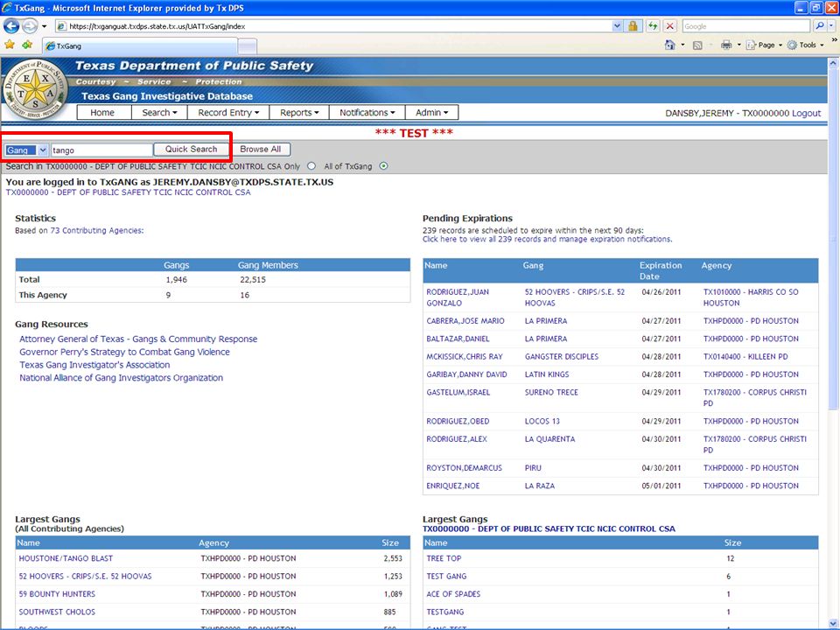Expand the address bar history dropdown
840x630 pixels.
coord(617,25)
